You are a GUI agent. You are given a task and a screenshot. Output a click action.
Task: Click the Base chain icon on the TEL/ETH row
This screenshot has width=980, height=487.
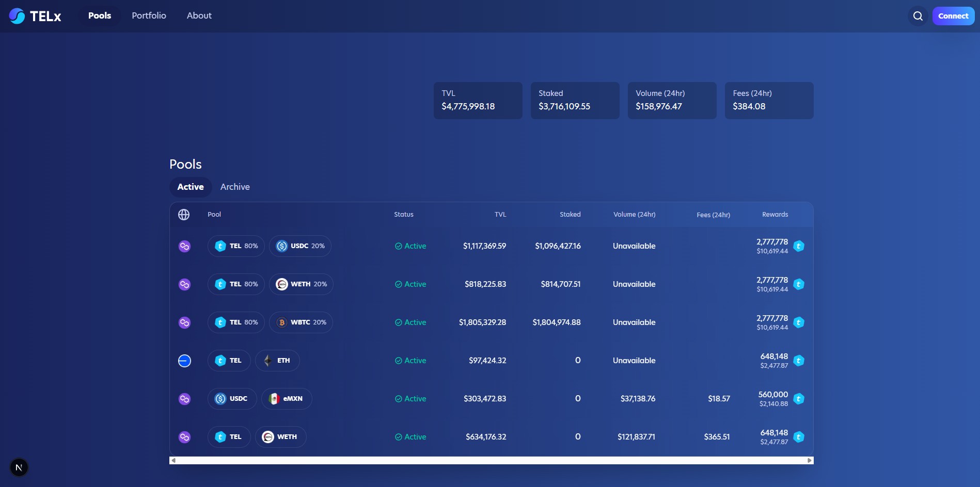pos(184,361)
